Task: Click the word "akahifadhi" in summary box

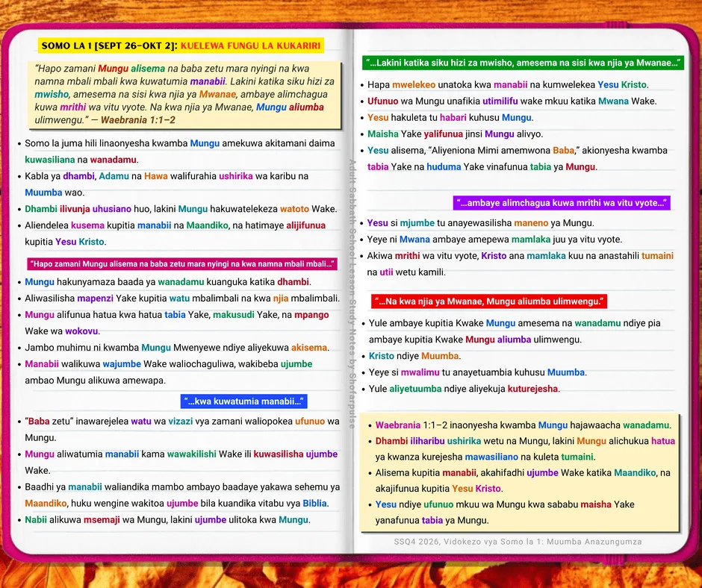Action: [501, 473]
